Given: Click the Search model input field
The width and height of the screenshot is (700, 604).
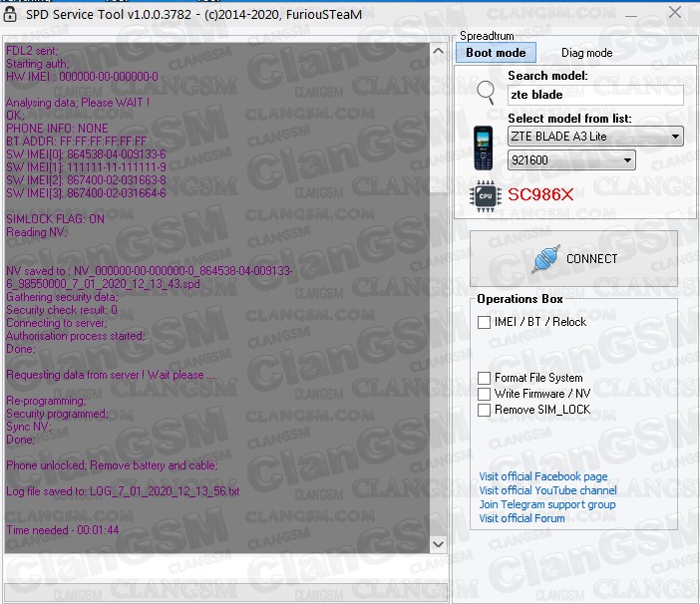Looking at the screenshot, I should tap(595, 95).
